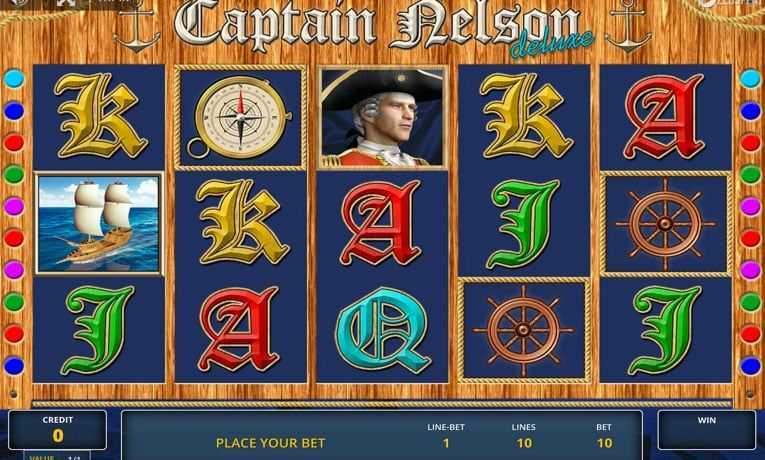The width and height of the screenshot is (765, 460).
Task: Select the golden compass symbol
Action: (240, 117)
